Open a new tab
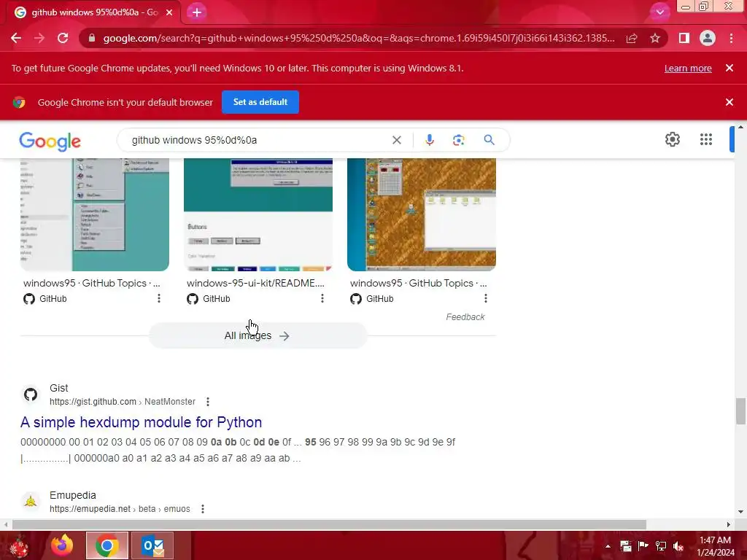The image size is (747, 560). [197, 12]
